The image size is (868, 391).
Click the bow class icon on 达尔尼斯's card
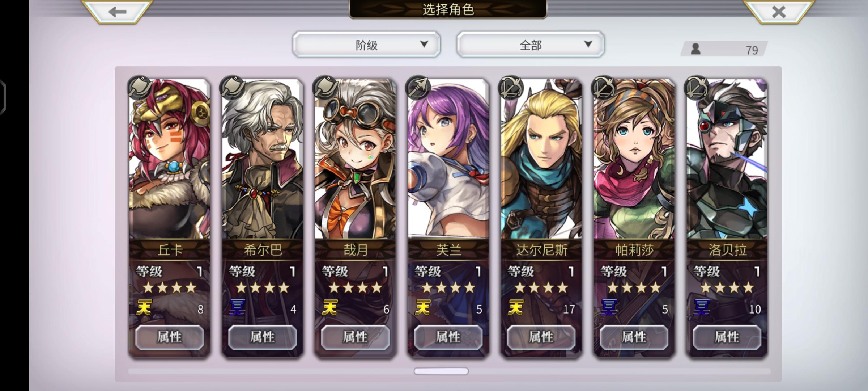click(511, 87)
